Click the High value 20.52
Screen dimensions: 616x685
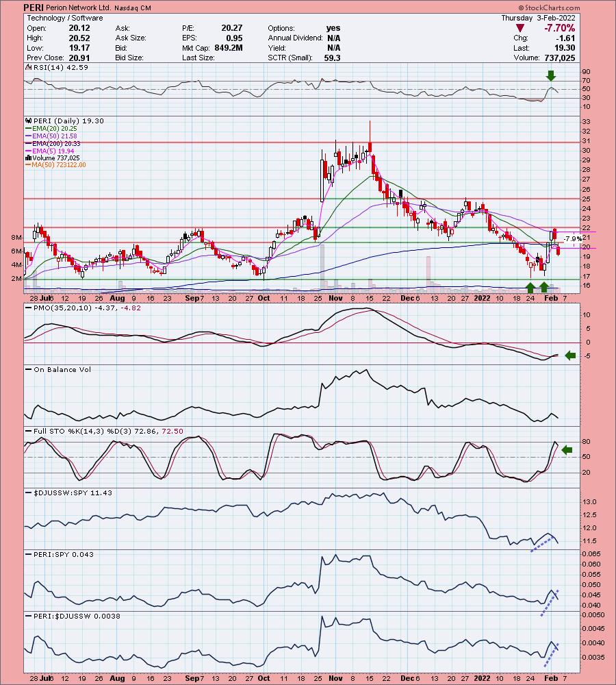coord(79,38)
